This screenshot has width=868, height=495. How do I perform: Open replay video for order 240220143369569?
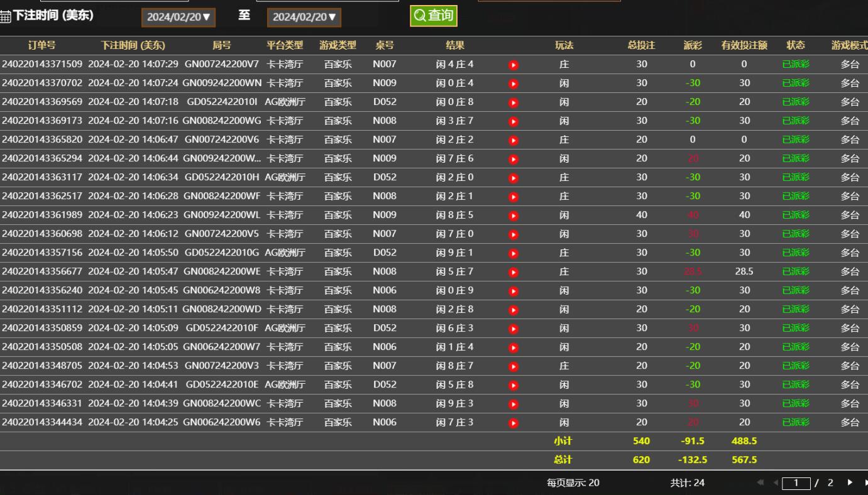514,102
